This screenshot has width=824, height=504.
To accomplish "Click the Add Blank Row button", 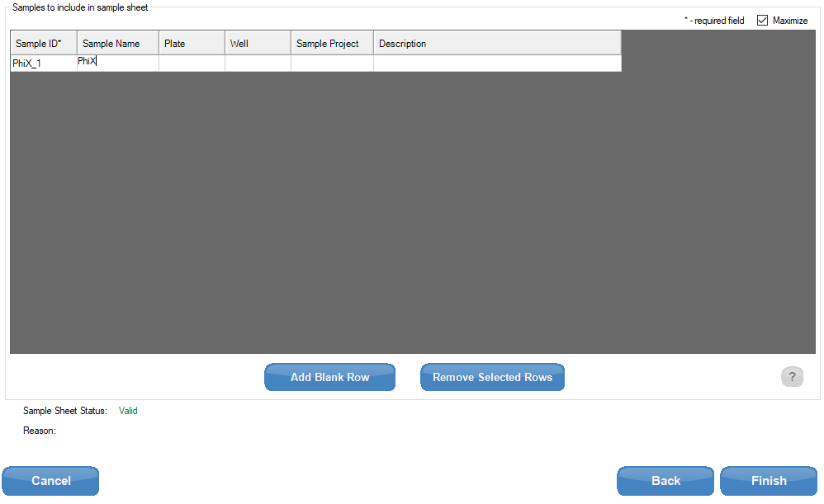I will 329,377.
